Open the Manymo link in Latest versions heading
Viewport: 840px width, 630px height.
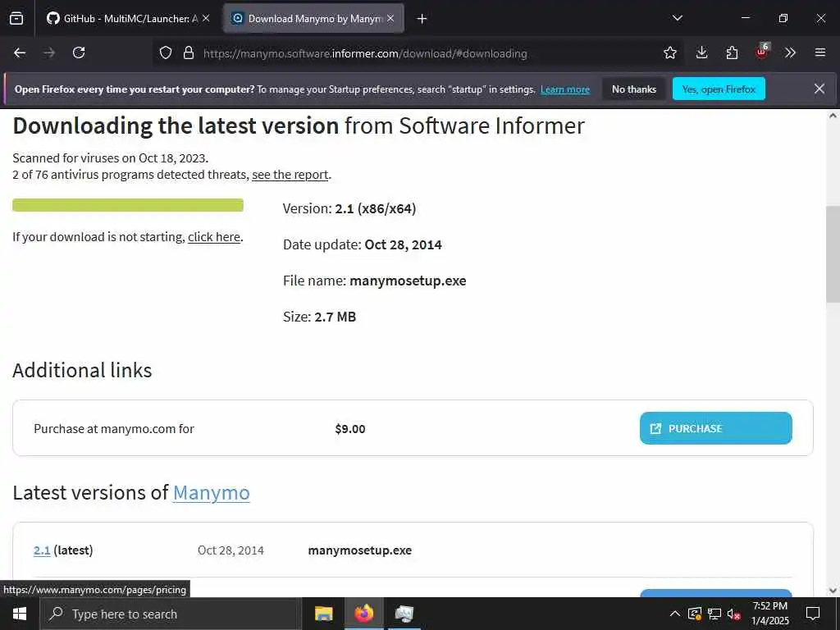point(211,493)
